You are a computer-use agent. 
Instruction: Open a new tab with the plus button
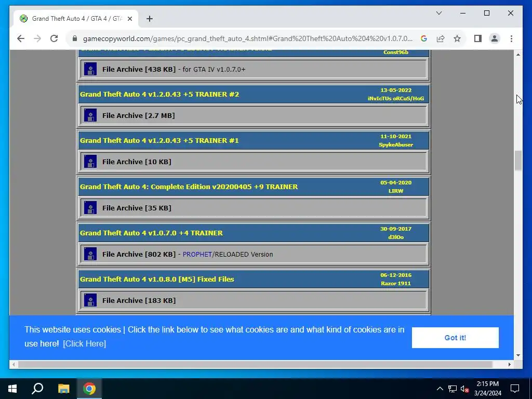[150, 19]
